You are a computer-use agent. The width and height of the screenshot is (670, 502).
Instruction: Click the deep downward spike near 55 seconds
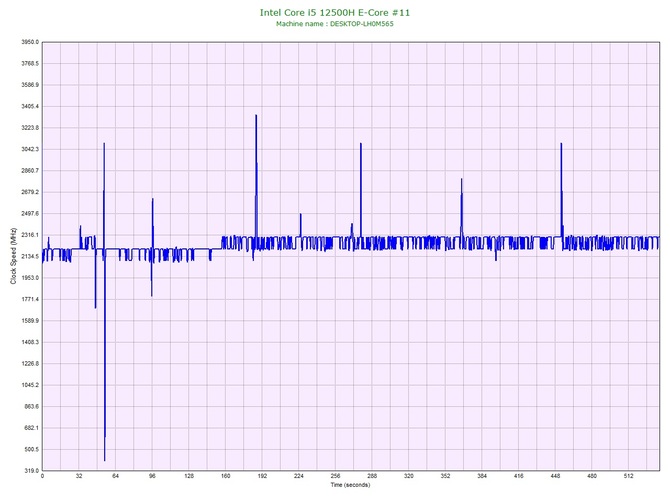point(105,355)
